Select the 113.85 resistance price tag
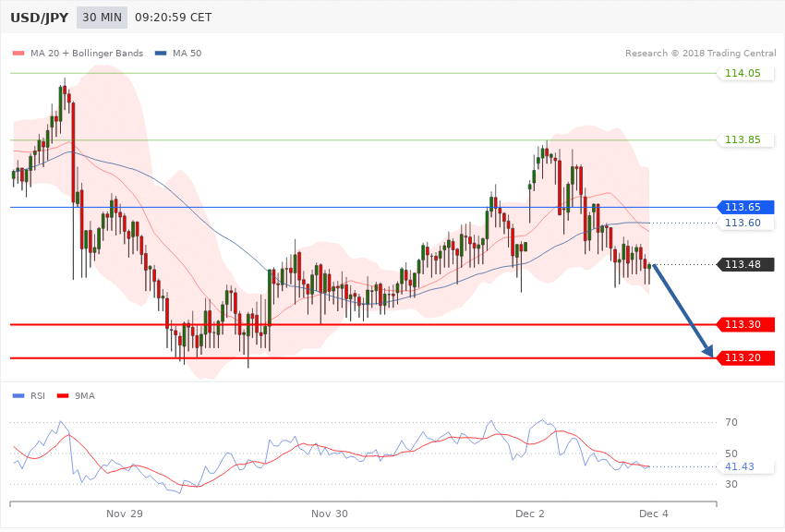 [746, 139]
